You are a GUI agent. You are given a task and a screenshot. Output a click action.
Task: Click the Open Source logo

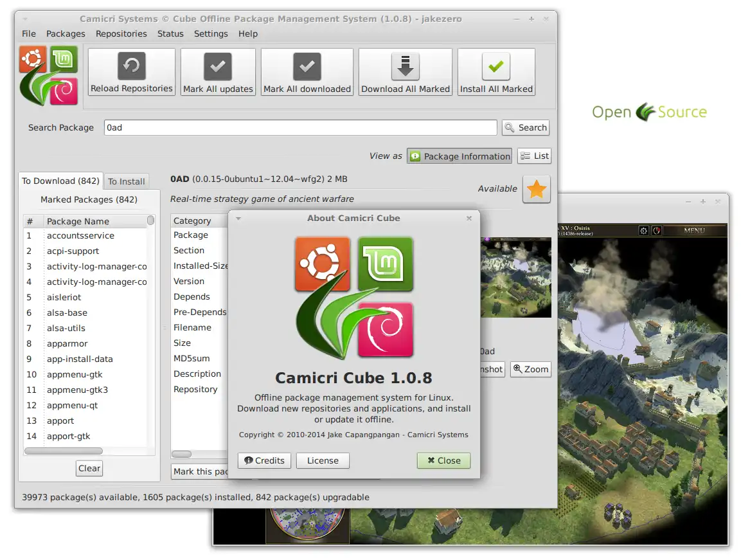[x=649, y=113]
